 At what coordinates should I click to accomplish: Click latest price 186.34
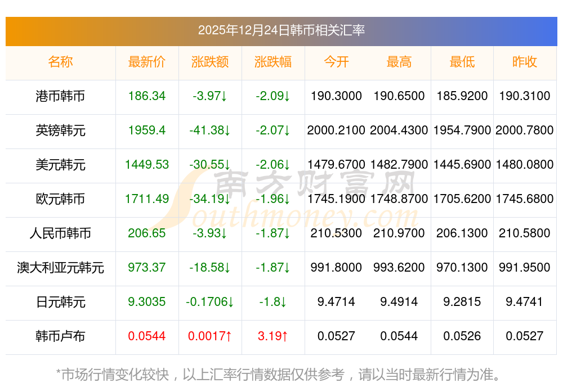[x=147, y=96]
